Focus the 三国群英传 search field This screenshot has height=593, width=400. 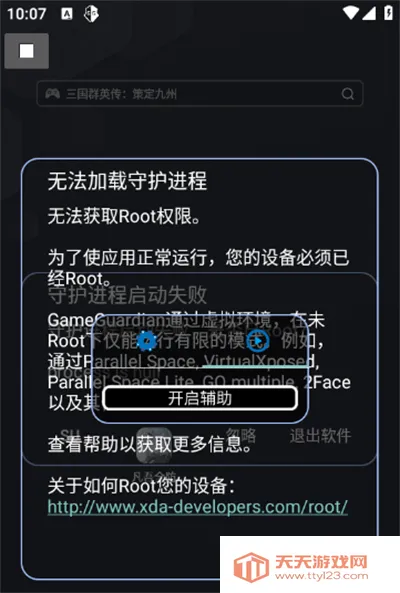[200, 93]
